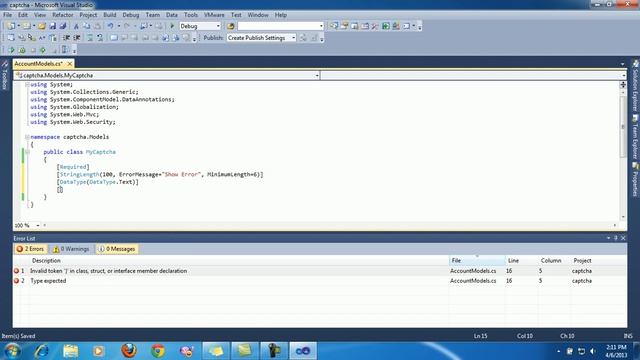
Task: Toggle auto-hide pin on Error List panel
Action: 616,238
